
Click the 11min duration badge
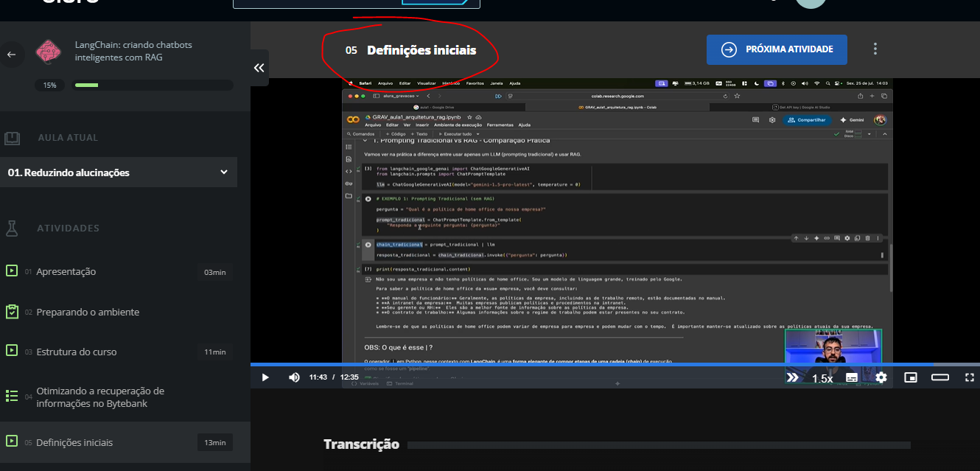click(x=215, y=352)
